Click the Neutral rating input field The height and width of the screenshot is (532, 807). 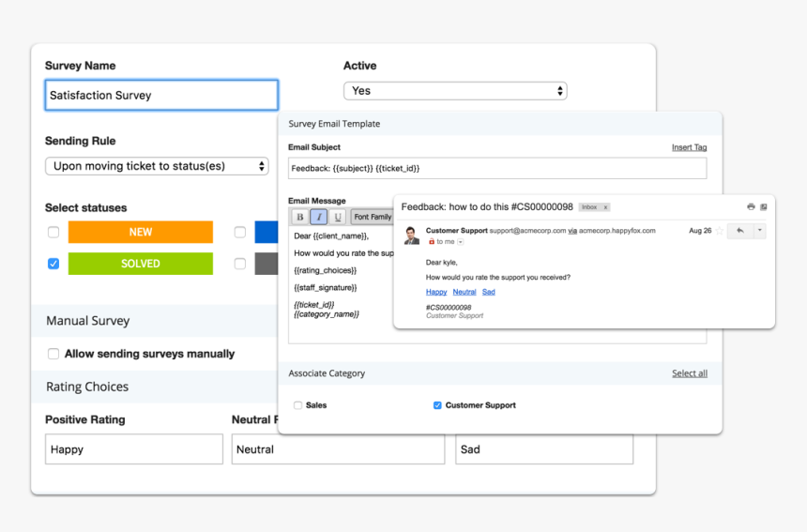click(338, 449)
